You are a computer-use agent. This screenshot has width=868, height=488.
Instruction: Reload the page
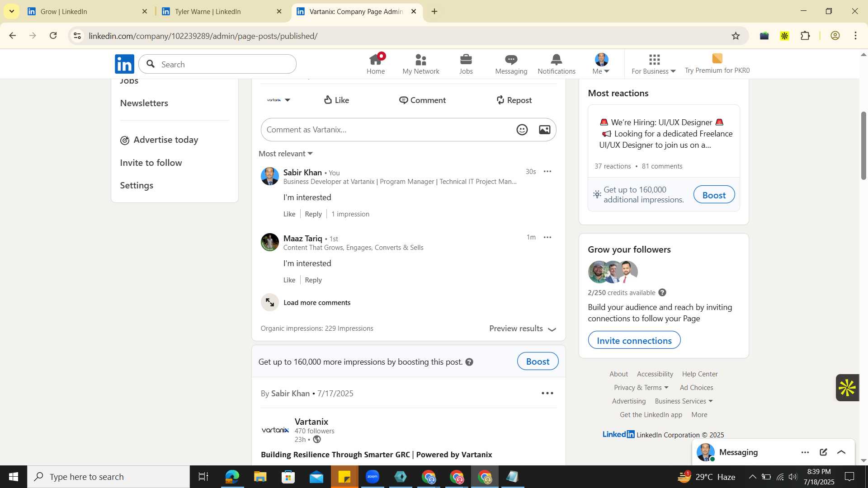(53, 36)
